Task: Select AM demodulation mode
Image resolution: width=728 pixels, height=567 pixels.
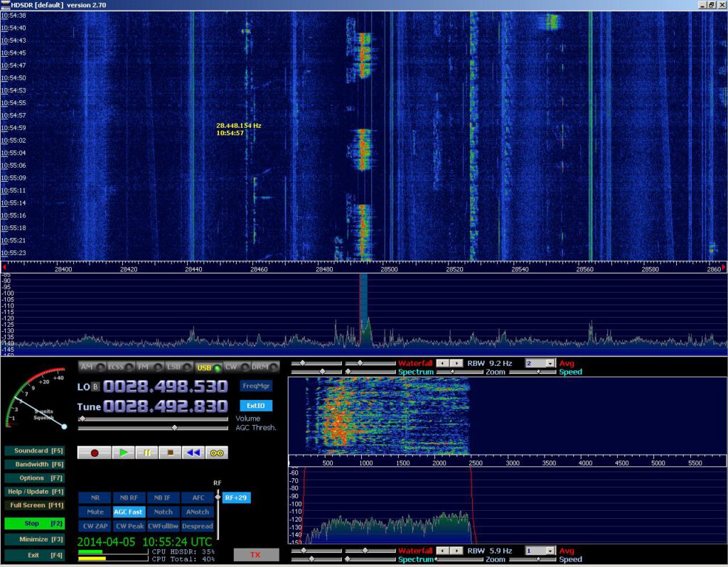Action: (90, 367)
